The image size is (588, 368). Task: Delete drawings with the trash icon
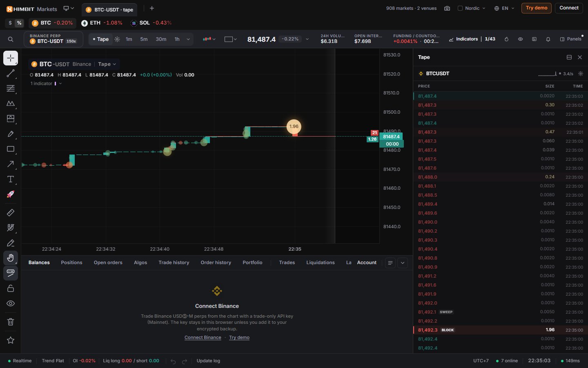click(x=11, y=322)
